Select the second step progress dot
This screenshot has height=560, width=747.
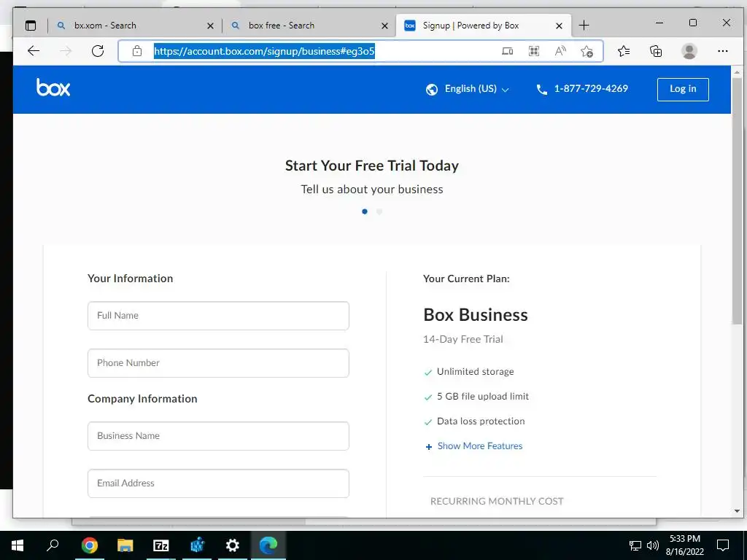tap(379, 211)
